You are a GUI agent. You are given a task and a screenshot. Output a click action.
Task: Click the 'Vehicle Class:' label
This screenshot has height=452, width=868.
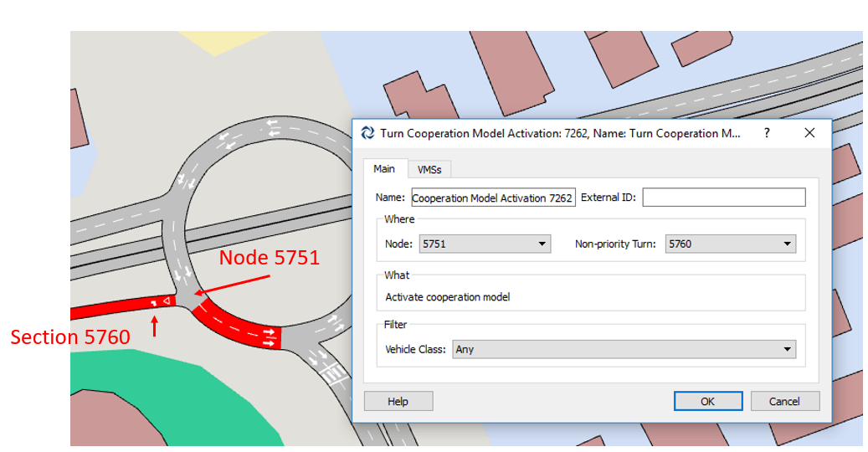coord(415,350)
